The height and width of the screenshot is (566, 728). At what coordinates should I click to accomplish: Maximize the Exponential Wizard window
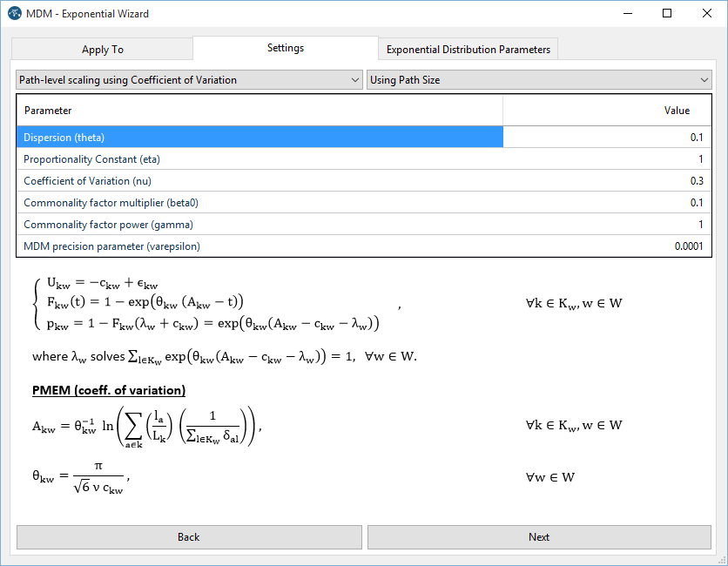point(667,14)
